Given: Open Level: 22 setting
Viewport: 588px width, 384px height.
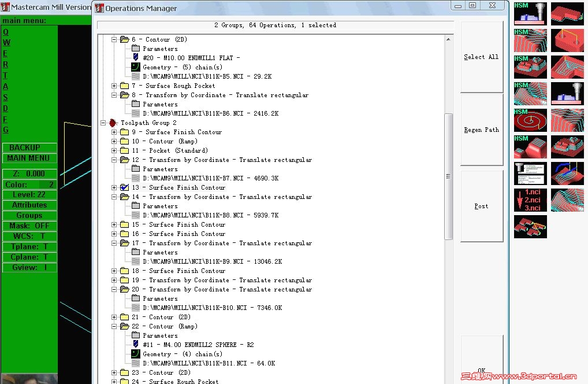Looking at the screenshot, I should point(29,194).
